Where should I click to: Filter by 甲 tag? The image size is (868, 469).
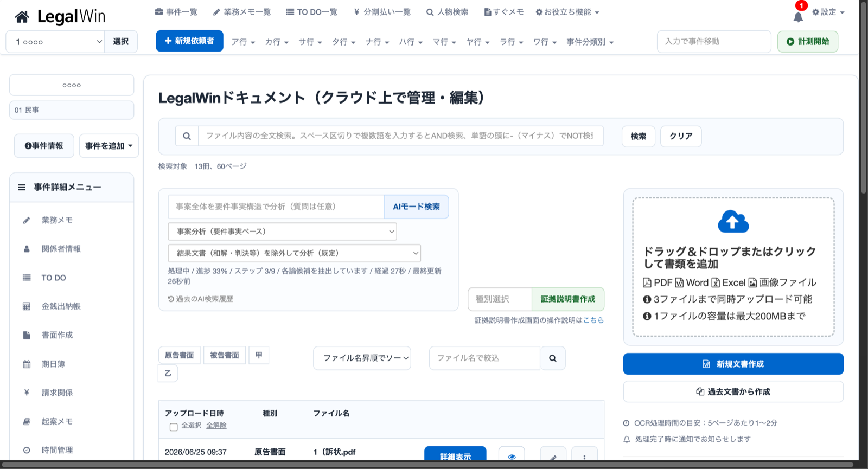point(259,355)
